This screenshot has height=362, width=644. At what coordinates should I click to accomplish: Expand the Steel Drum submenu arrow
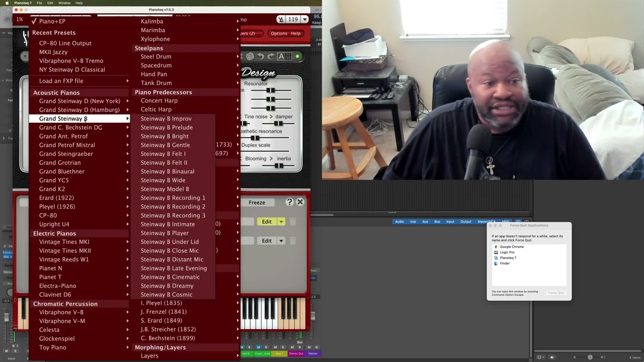pos(238,57)
